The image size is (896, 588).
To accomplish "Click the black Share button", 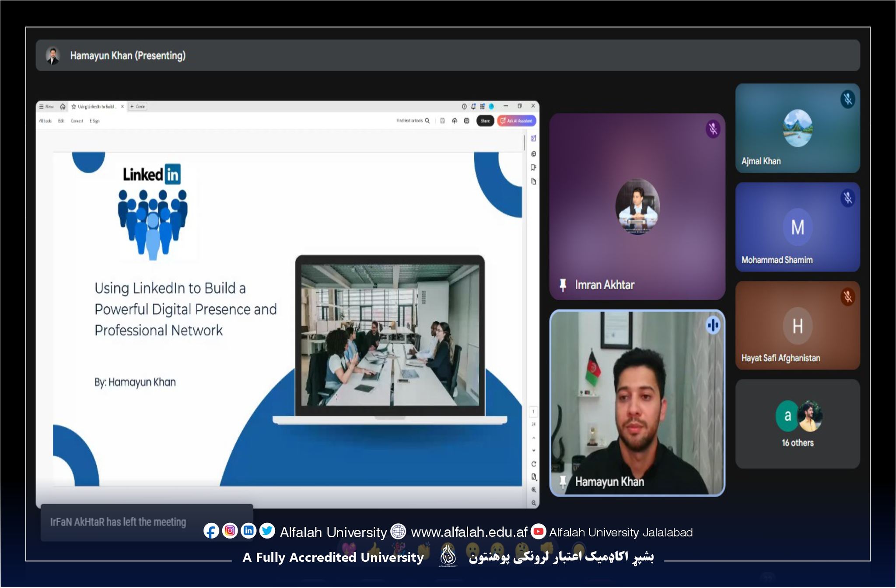I will coord(485,121).
